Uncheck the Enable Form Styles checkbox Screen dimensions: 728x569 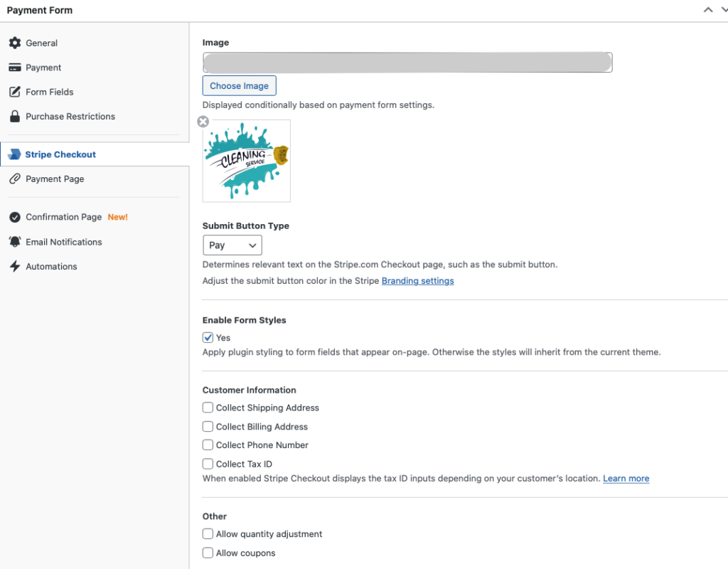tap(208, 338)
